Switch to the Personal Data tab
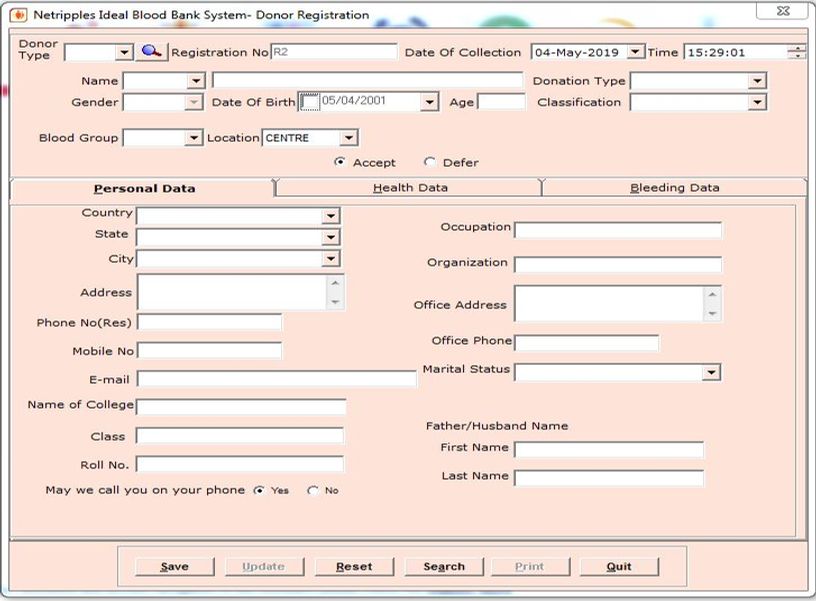 click(144, 188)
